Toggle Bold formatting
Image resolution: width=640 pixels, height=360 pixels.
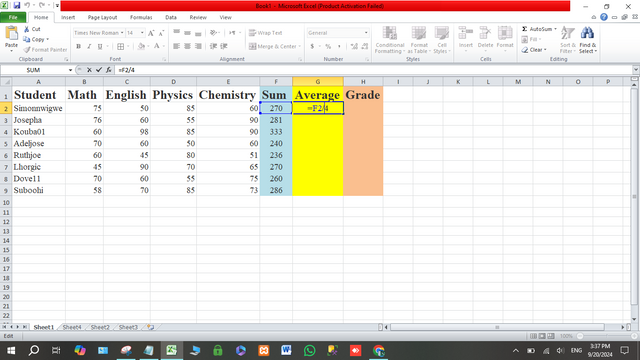[x=78, y=47]
